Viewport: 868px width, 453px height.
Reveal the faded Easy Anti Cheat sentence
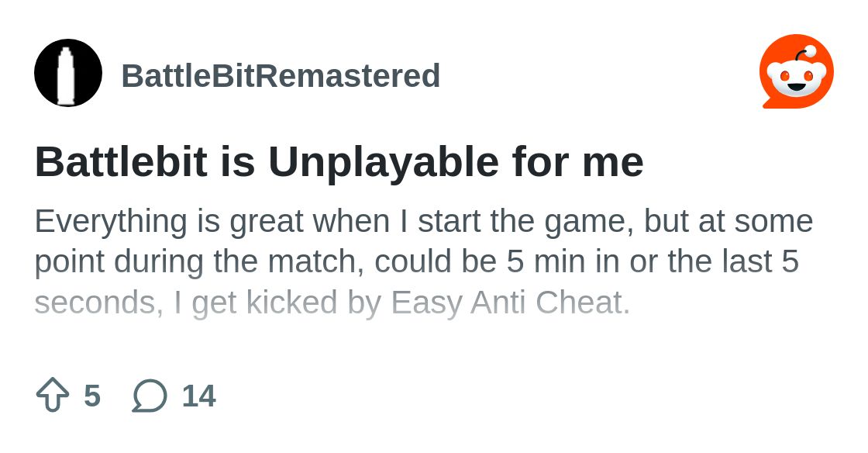(x=333, y=303)
